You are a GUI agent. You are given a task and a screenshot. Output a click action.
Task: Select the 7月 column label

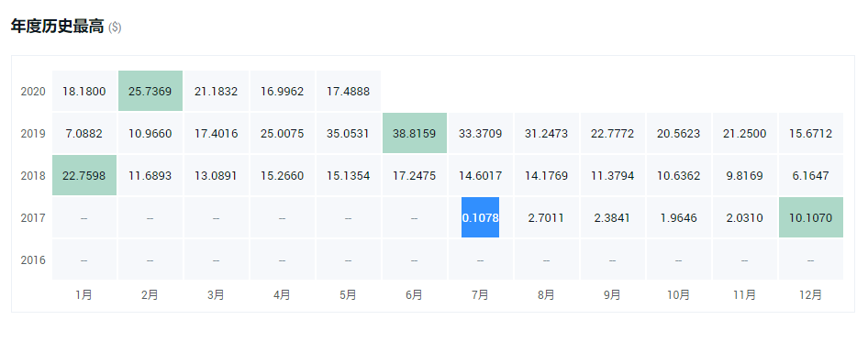pos(480,295)
